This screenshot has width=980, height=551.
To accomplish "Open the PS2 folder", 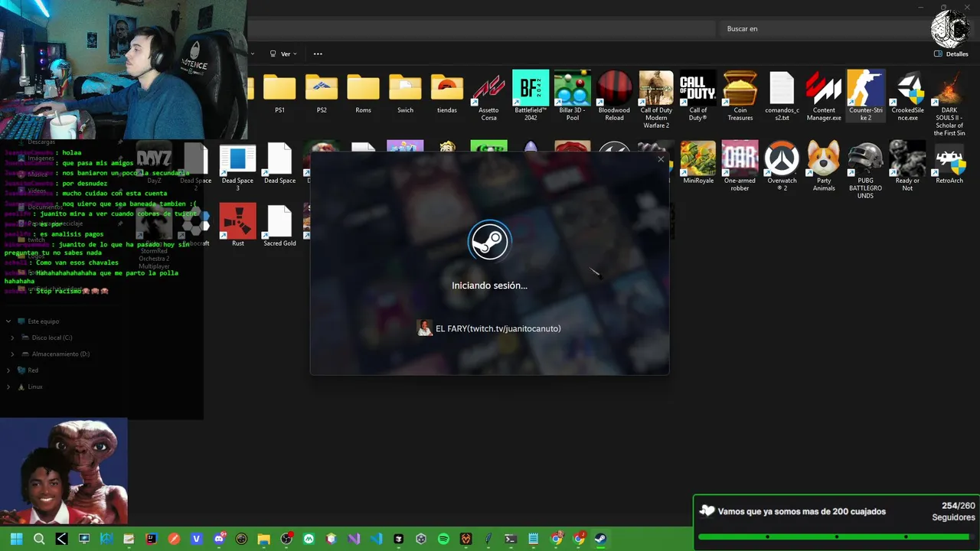I will pyautogui.click(x=322, y=93).
